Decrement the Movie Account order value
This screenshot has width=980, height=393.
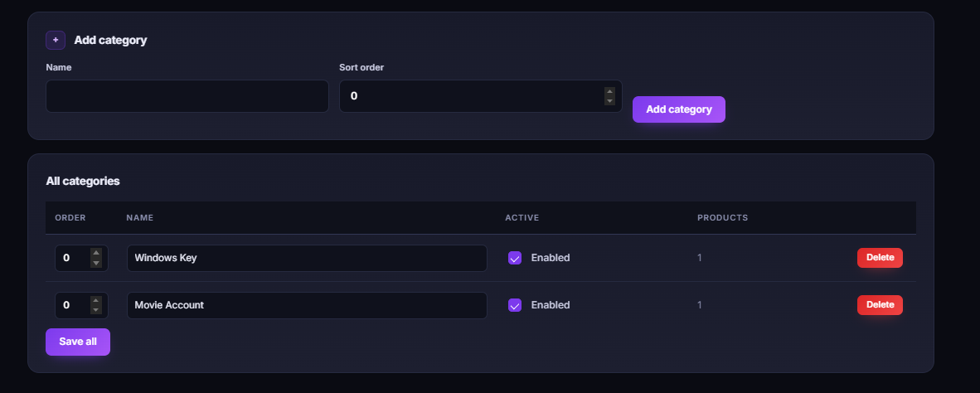click(95, 310)
